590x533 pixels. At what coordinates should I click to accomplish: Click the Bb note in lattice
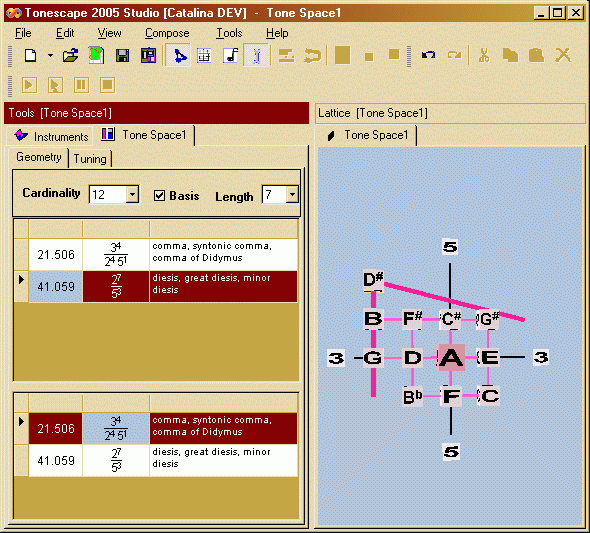click(x=412, y=396)
